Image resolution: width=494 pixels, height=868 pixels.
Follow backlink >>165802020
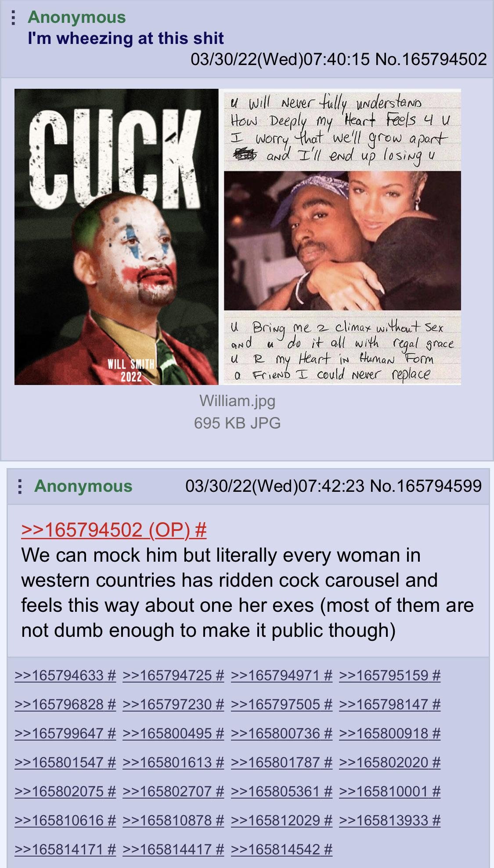tap(390, 762)
